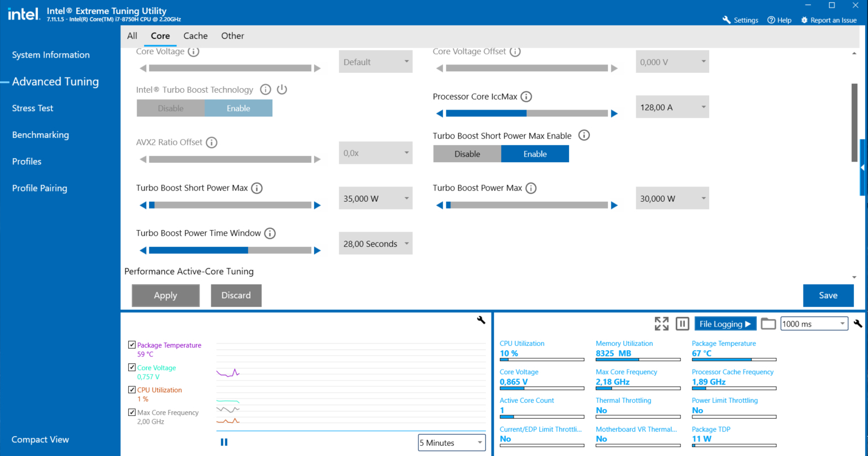Click the Processor Core IccMax slider track

[x=527, y=114]
